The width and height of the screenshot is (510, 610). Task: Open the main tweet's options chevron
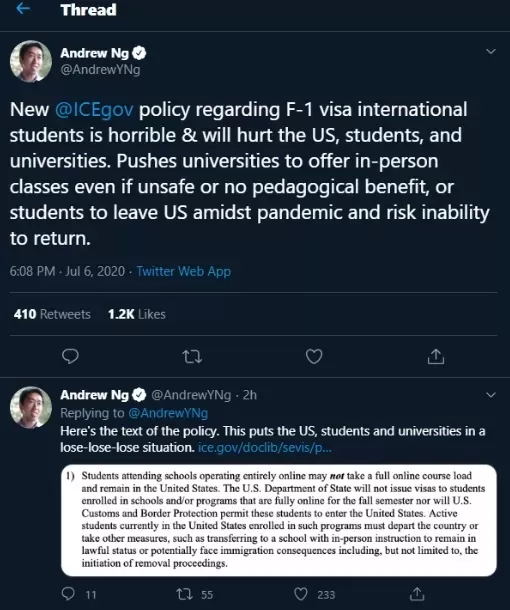pos(491,51)
